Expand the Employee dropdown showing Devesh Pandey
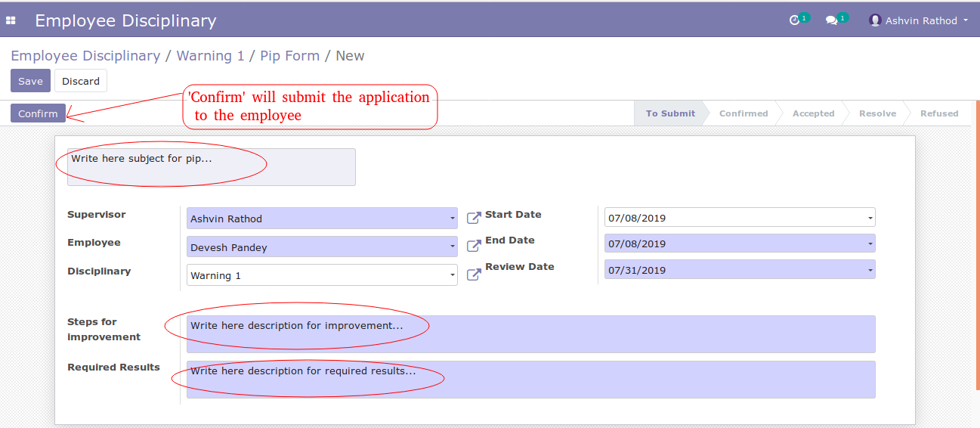 click(322, 247)
